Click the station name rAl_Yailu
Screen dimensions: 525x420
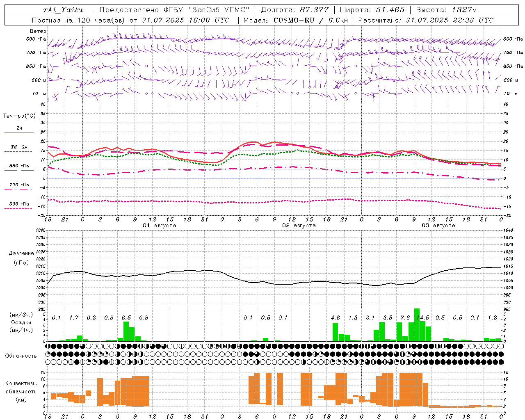tap(63, 10)
